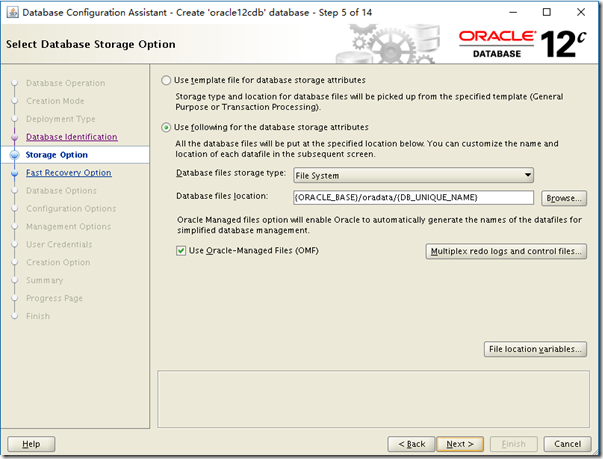Select 'Use following for the database storage attributes' radio
603x459 pixels.
point(166,127)
